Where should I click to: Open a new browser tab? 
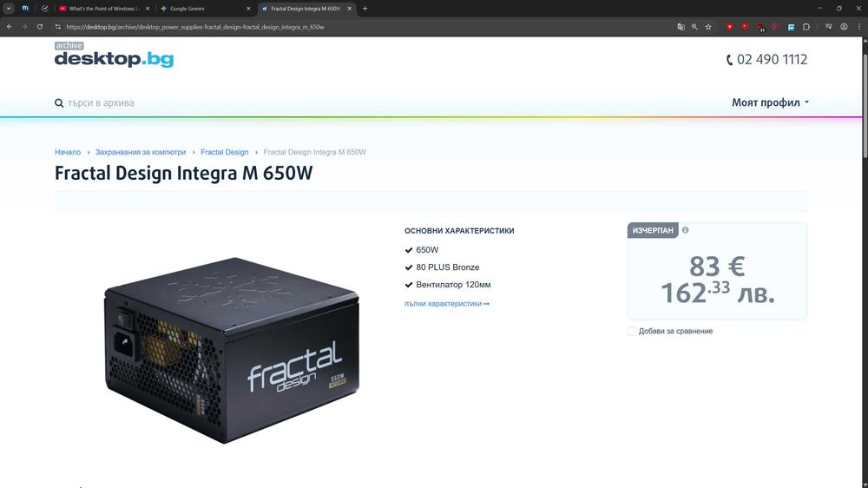(365, 9)
